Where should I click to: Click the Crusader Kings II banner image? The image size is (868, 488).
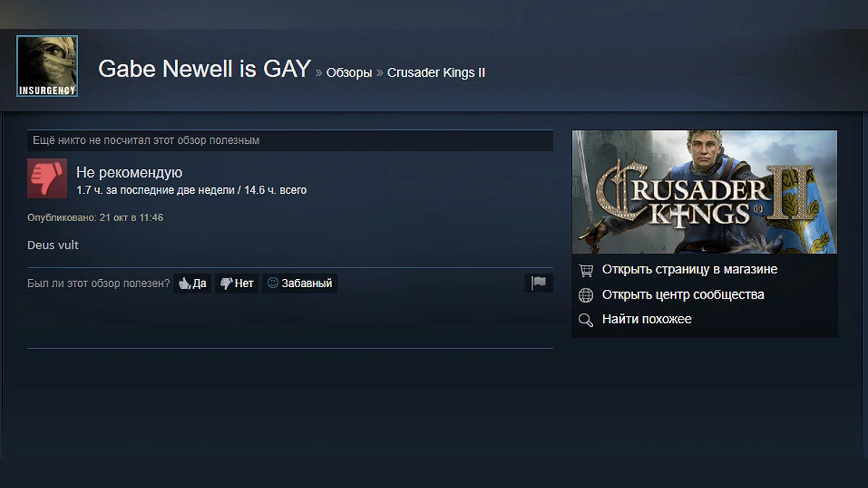coord(705,192)
